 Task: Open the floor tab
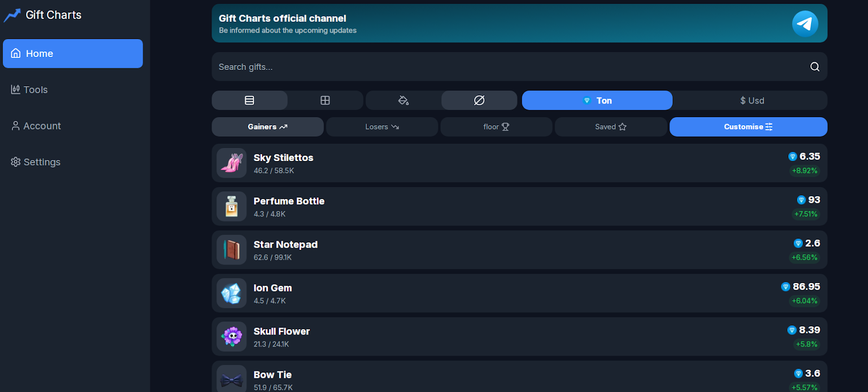[x=496, y=127]
